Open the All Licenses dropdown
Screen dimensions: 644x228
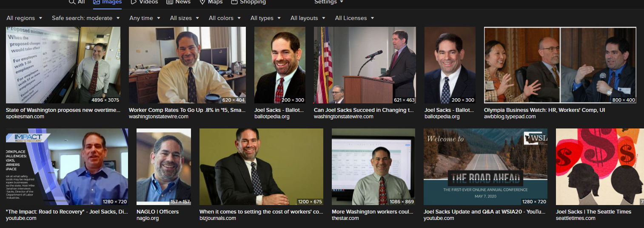pos(354,18)
